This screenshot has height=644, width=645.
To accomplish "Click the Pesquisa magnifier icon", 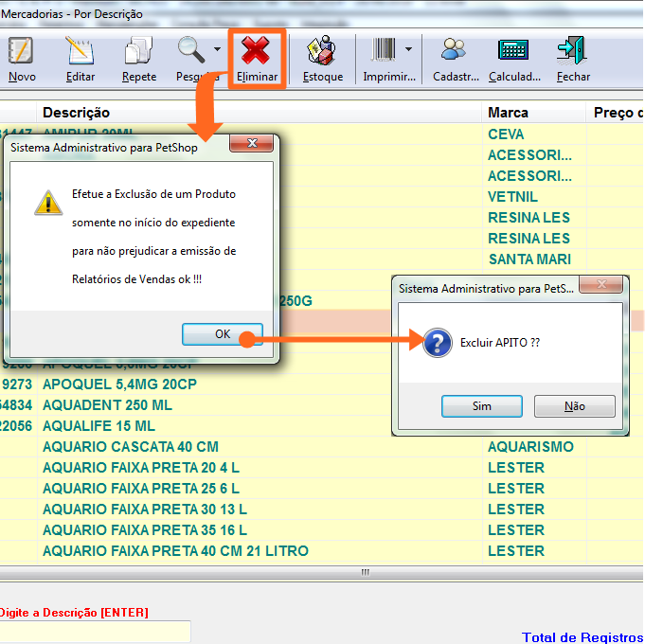I will click(x=192, y=50).
